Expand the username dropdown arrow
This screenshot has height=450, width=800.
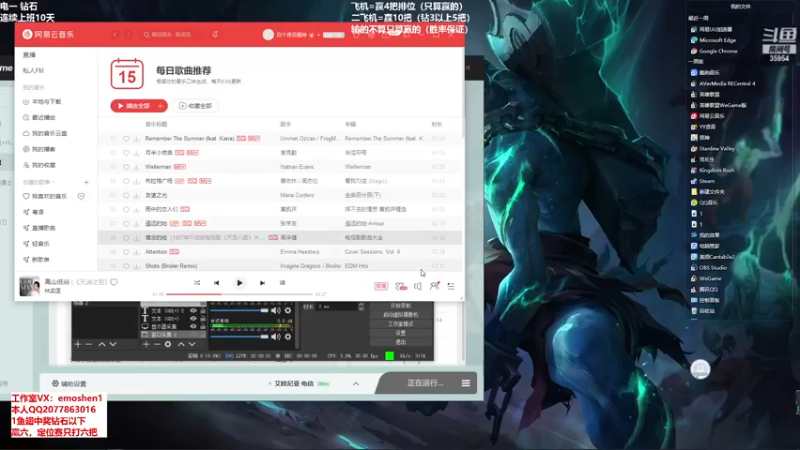318,35
